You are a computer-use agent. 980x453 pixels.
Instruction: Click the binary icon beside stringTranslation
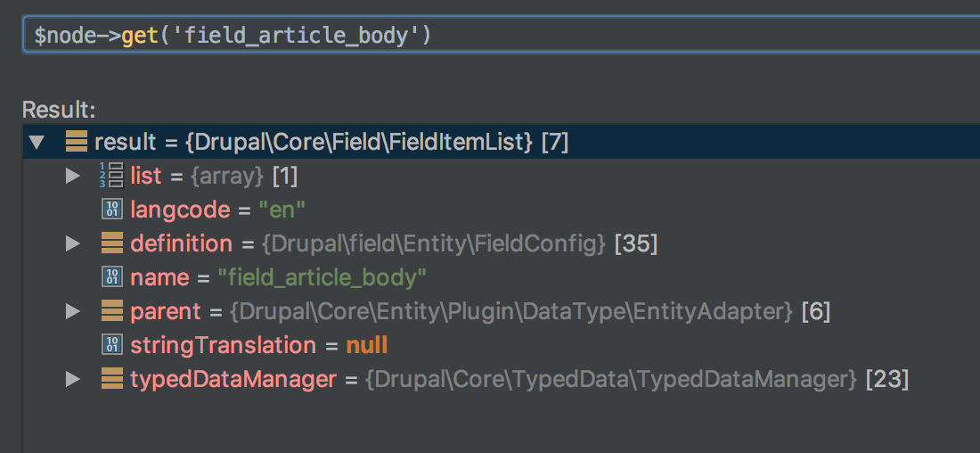tap(112, 345)
